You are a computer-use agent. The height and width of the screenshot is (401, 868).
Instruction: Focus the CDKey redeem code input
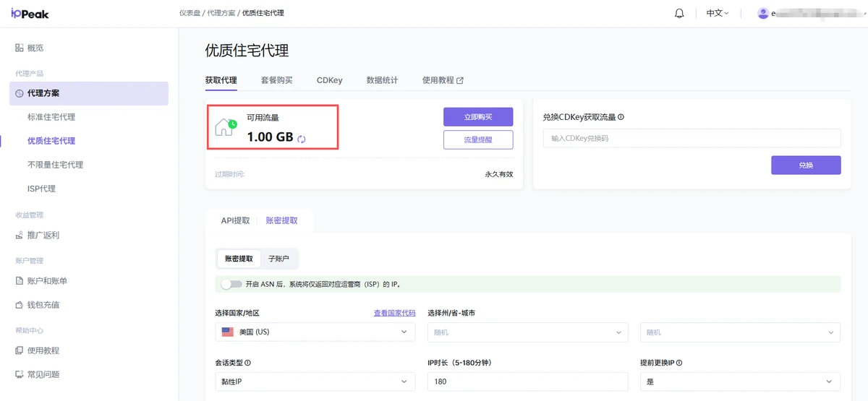[692, 138]
